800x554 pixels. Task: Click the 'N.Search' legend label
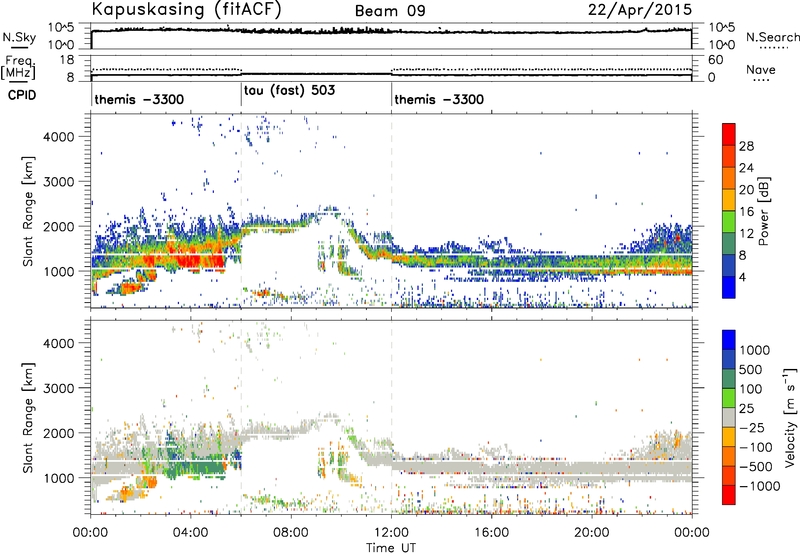(772, 37)
